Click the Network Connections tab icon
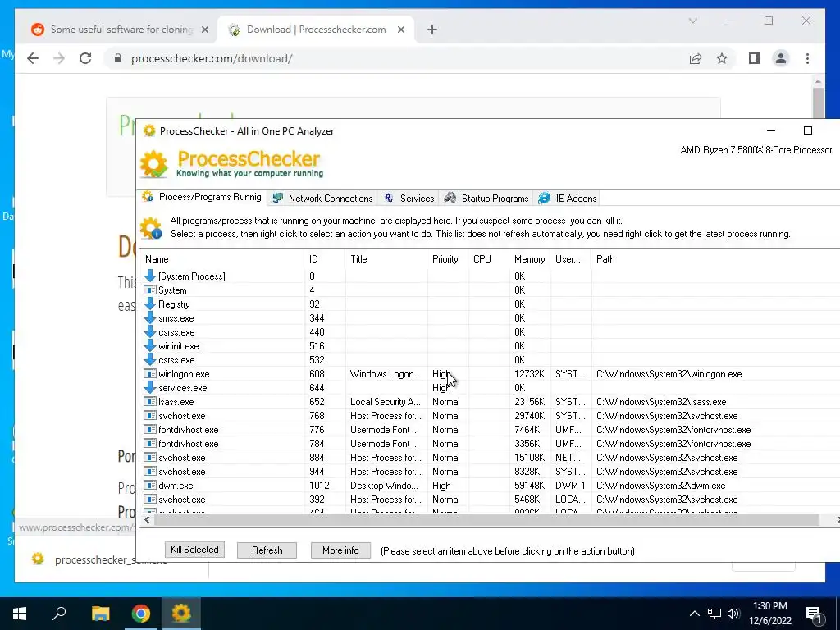The image size is (840, 630). tap(277, 199)
